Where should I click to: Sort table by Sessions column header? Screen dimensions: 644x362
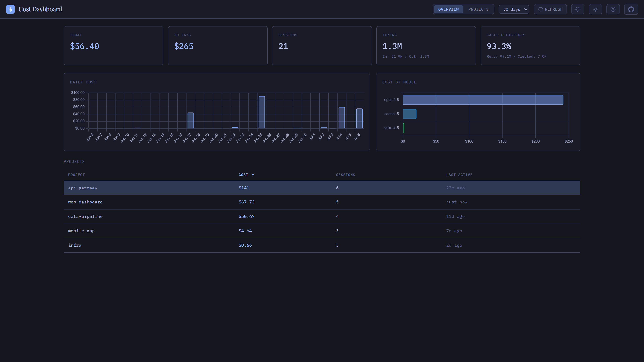345,175
